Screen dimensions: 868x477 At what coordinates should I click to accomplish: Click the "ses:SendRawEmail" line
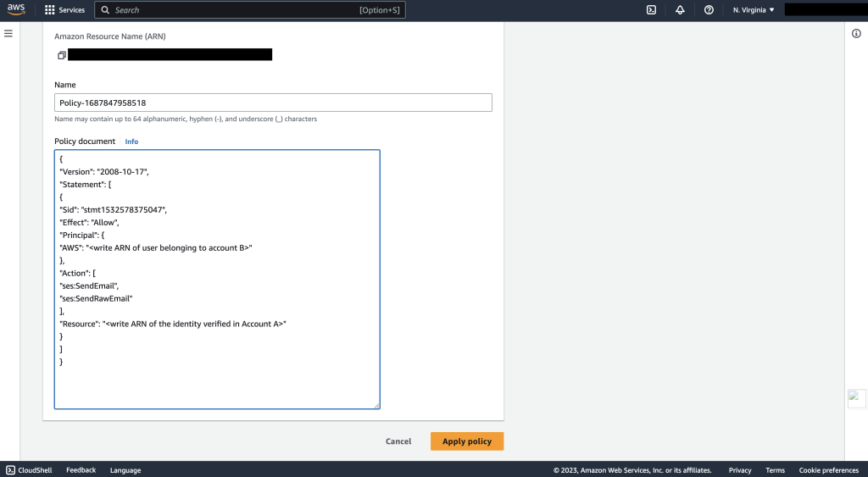tap(96, 299)
